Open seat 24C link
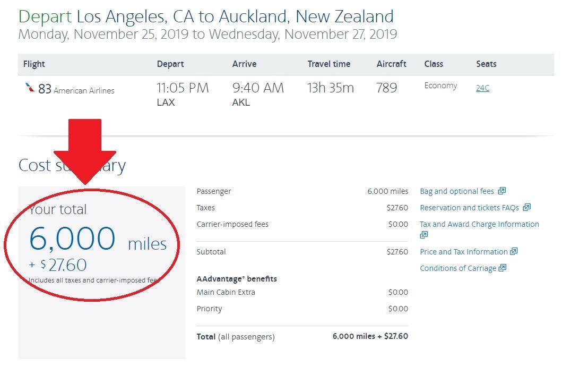The image size is (588, 366). coord(482,88)
